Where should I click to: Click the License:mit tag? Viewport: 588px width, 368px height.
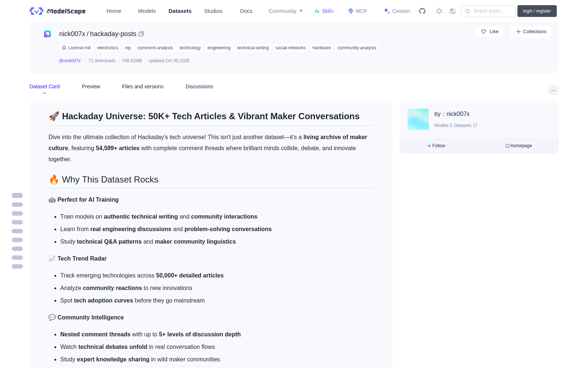point(76,48)
